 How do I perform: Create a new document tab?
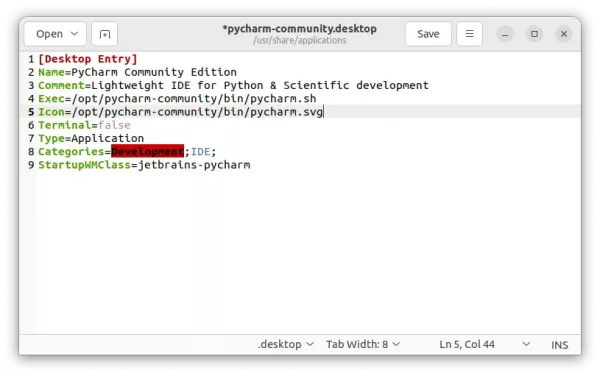pos(104,34)
